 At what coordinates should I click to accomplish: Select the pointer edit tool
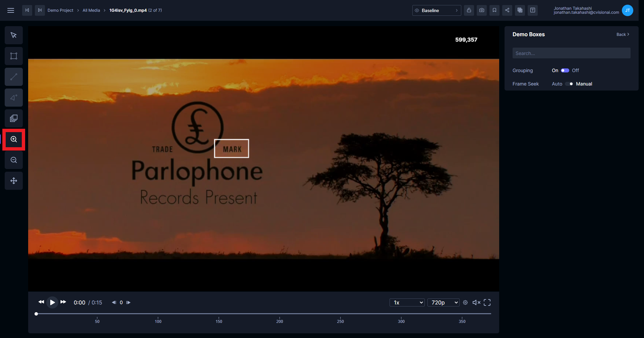pyautogui.click(x=14, y=35)
